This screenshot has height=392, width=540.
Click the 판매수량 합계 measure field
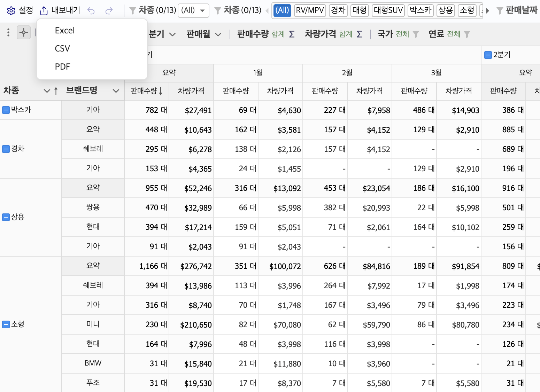tap(266, 34)
